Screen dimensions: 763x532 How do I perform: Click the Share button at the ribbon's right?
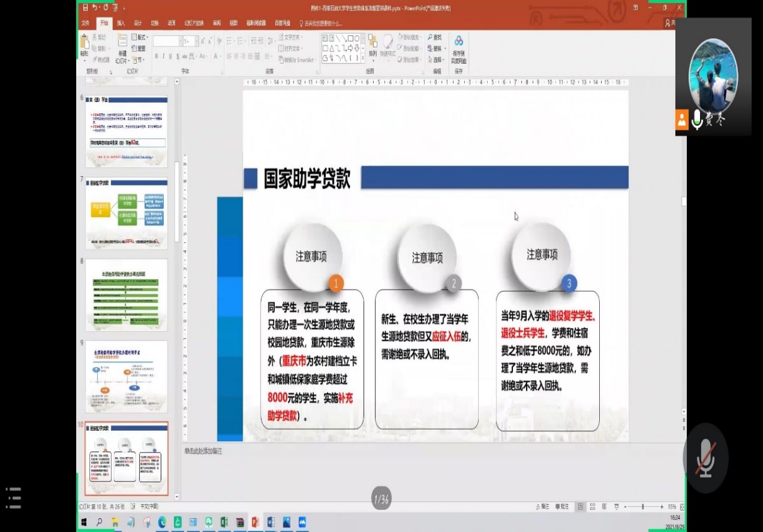click(670, 23)
